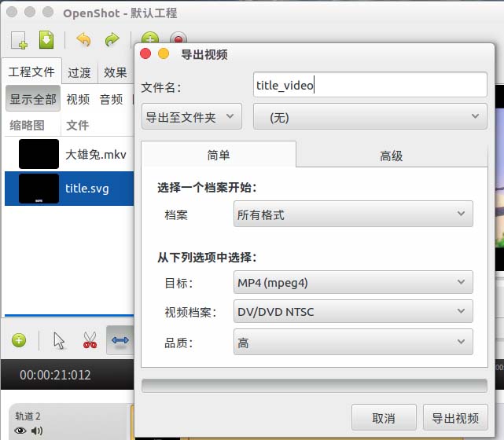Screen dimensions: 504x440
Task: Select the title.svg thumbnail
Action: point(39,189)
